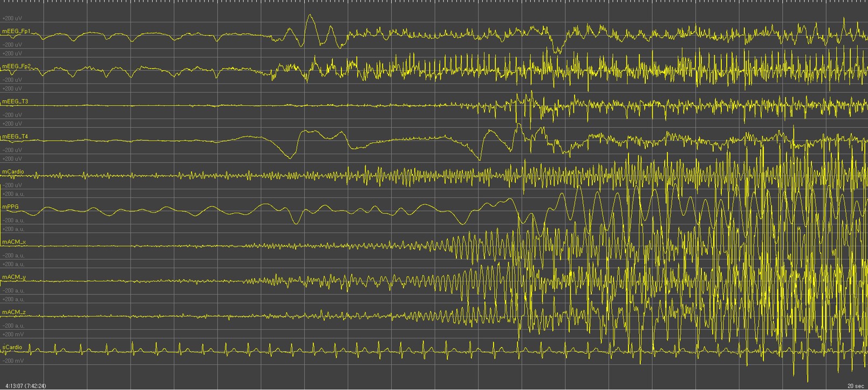Select the mACM_x accelerometer channel label
The width and height of the screenshot is (868, 390).
(13, 242)
